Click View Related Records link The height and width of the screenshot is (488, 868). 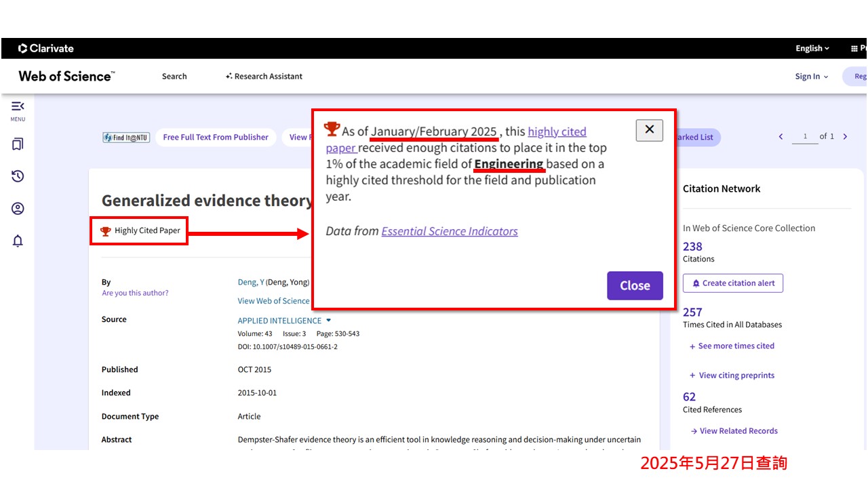coord(734,431)
